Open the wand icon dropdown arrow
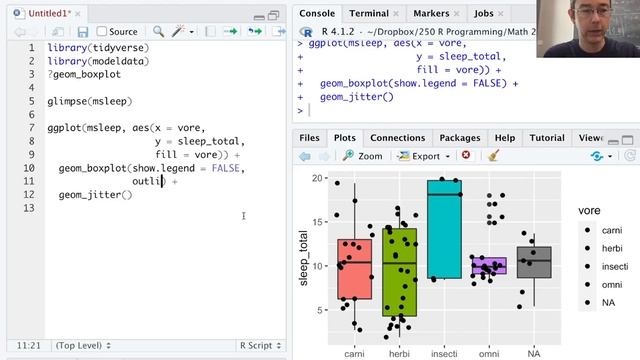The image size is (640, 360). point(191,32)
